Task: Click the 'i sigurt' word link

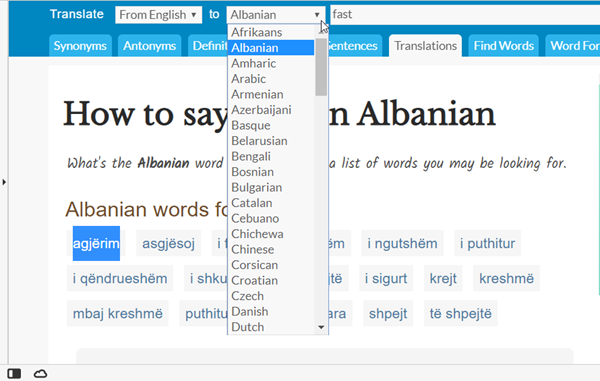Action: pyautogui.click(x=386, y=278)
